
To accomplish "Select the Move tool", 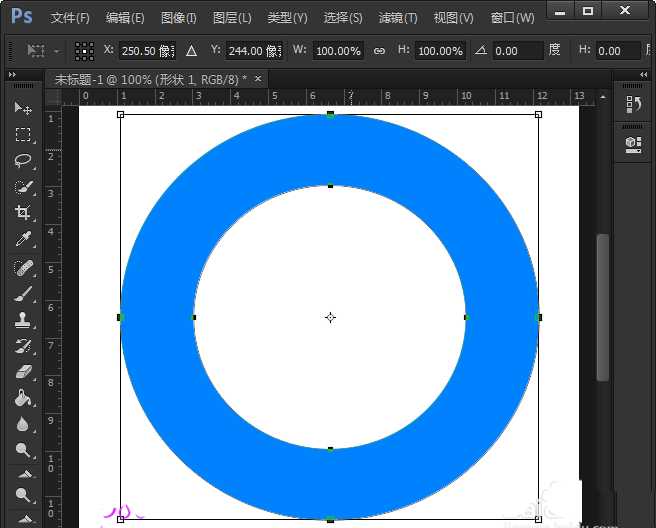I will [x=22, y=108].
